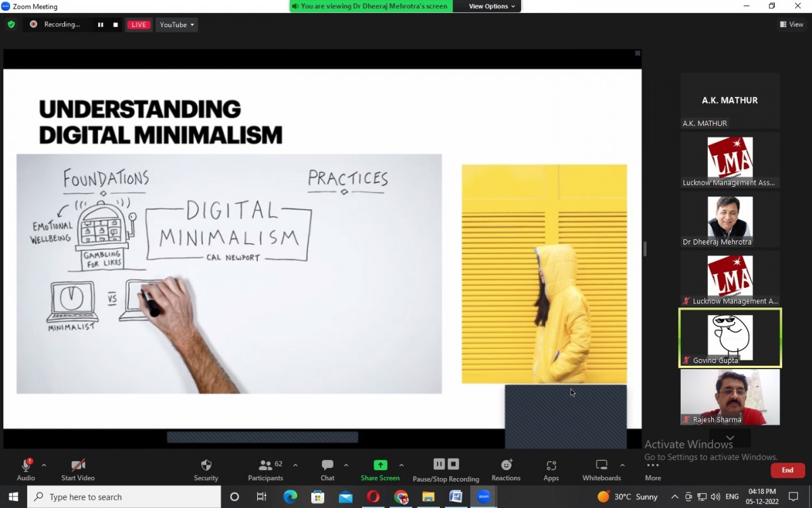
Task: Select the Rajesh Sharma video tile
Action: click(729, 397)
